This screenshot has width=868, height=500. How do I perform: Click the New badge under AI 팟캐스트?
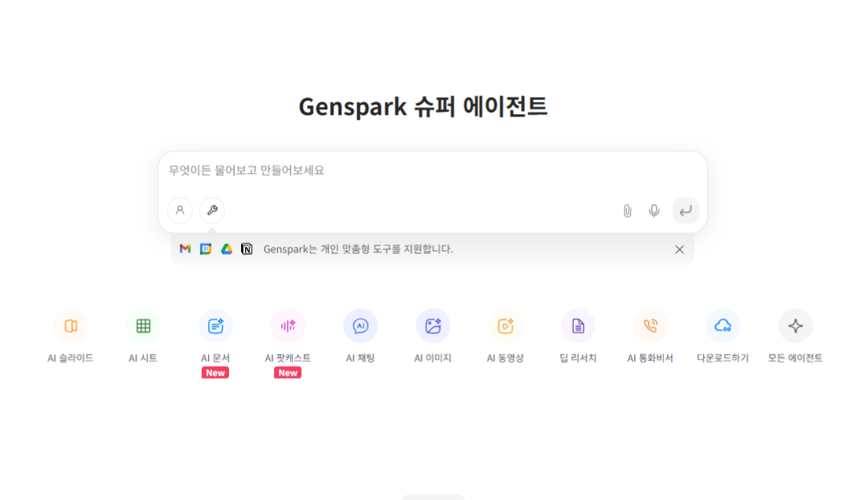(288, 373)
